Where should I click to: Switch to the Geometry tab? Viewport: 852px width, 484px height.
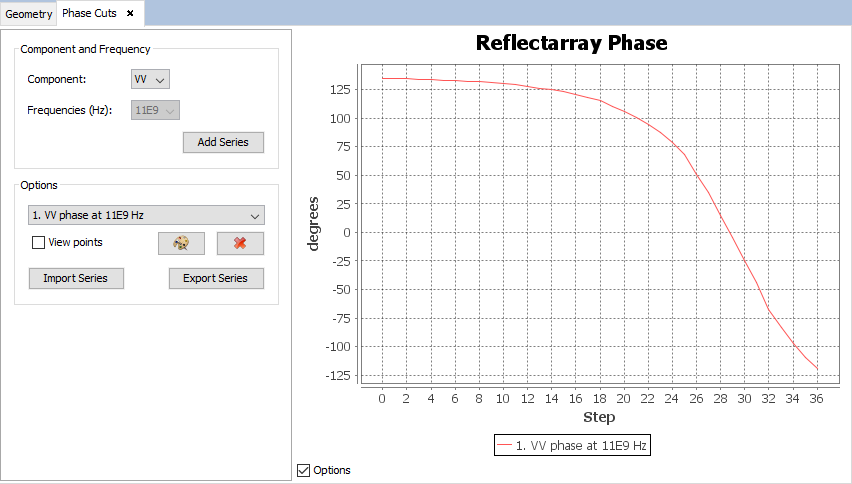pos(29,14)
